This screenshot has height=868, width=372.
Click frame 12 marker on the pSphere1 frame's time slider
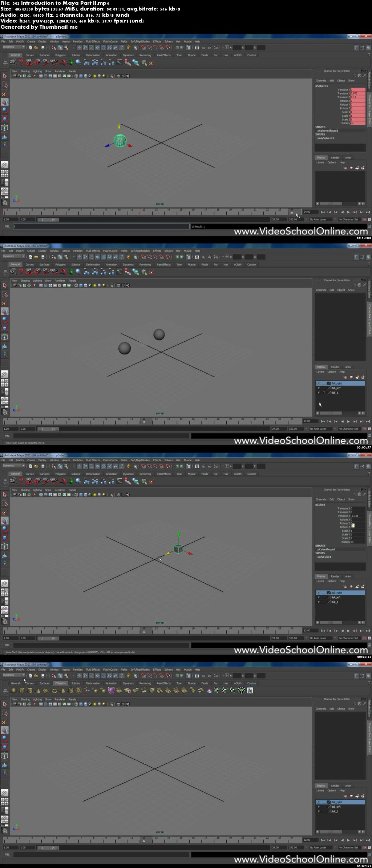(x=144, y=210)
